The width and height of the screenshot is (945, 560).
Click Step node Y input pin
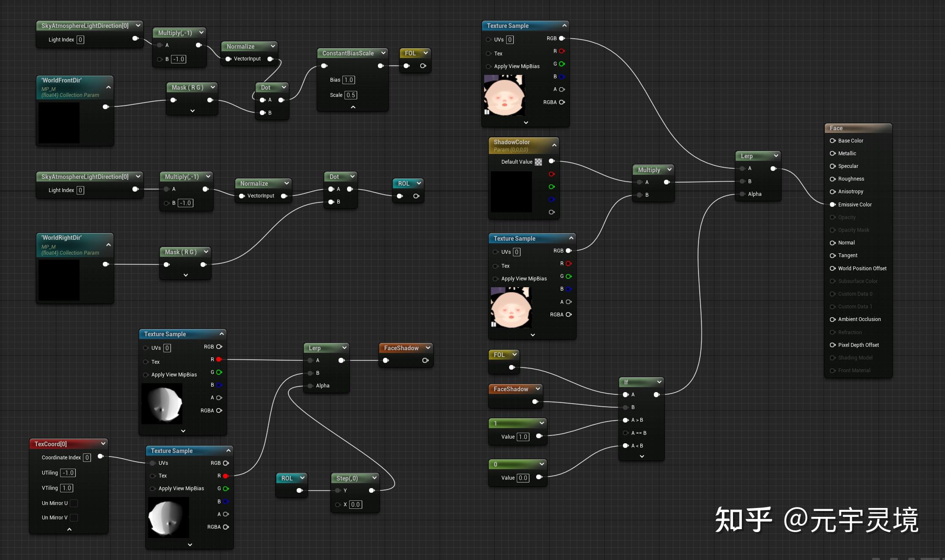(x=338, y=491)
